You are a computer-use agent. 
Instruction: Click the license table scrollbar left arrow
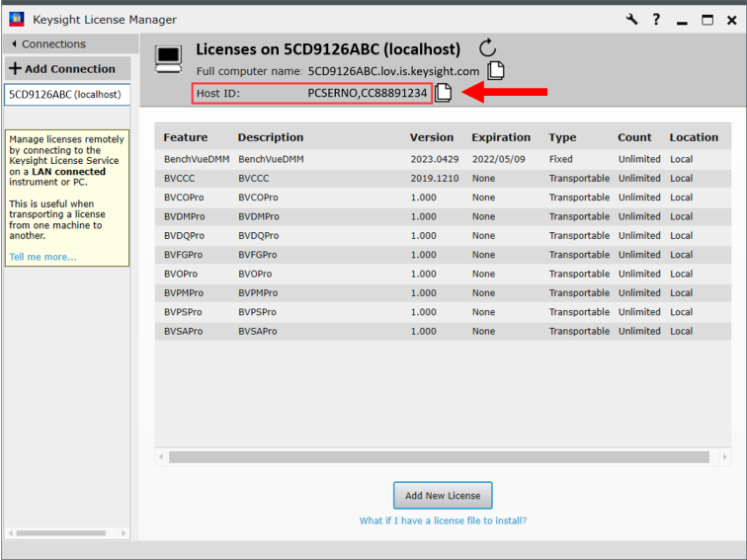pyautogui.click(x=161, y=457)
